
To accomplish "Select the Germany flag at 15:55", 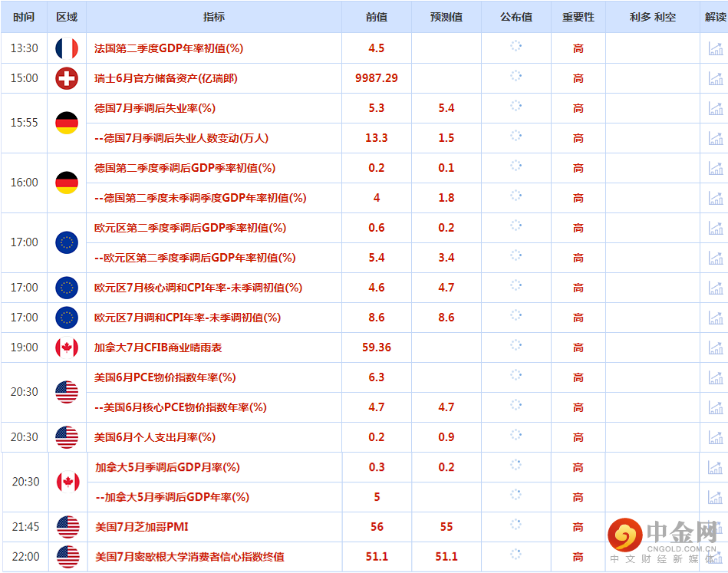I will (x=67, y=123).
